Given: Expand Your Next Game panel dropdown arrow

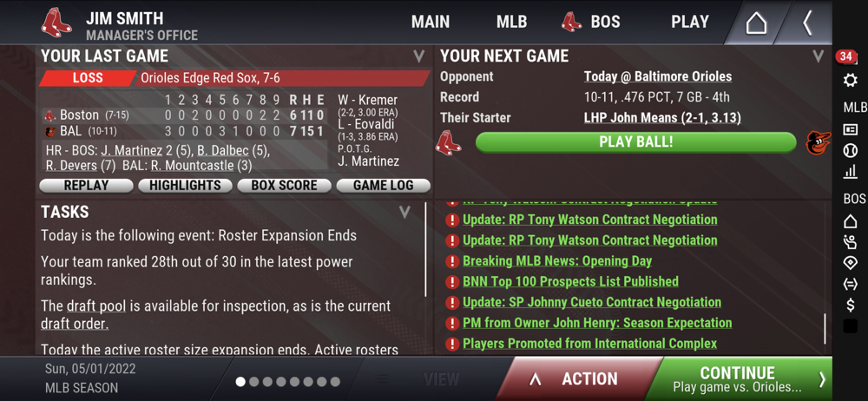Looking at the screenshot, I should (818, 56).
